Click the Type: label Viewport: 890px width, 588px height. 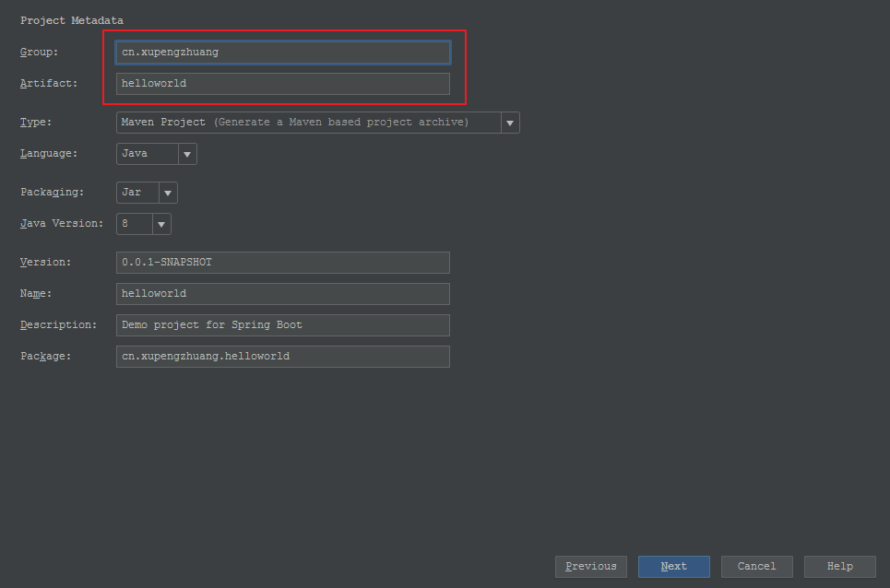tap(36, 123)
